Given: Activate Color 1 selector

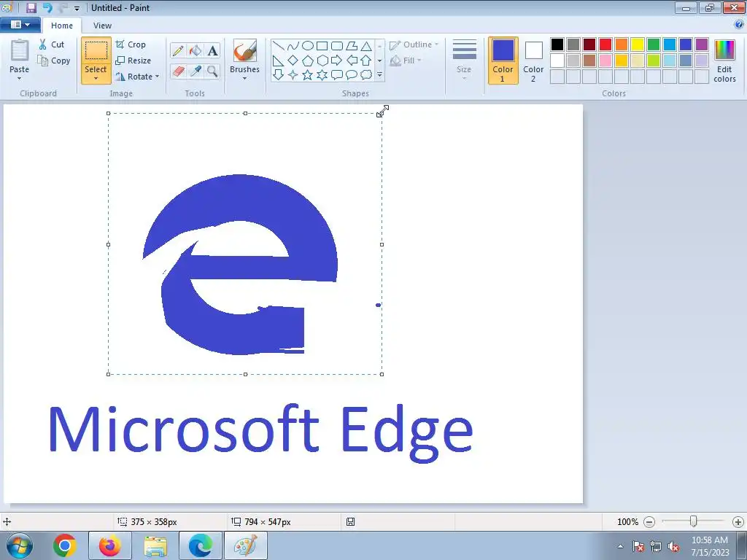Looking at the screenshot, I should 503,61.
